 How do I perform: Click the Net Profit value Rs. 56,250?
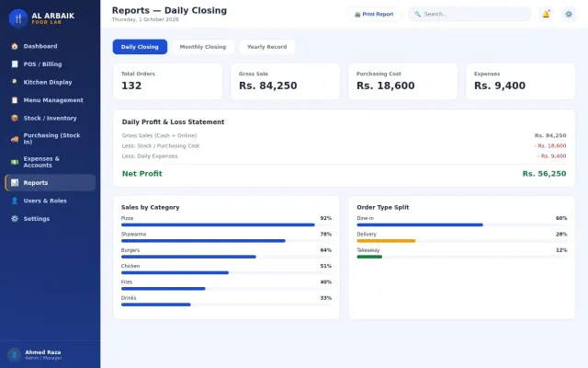(x=544, y=174)
